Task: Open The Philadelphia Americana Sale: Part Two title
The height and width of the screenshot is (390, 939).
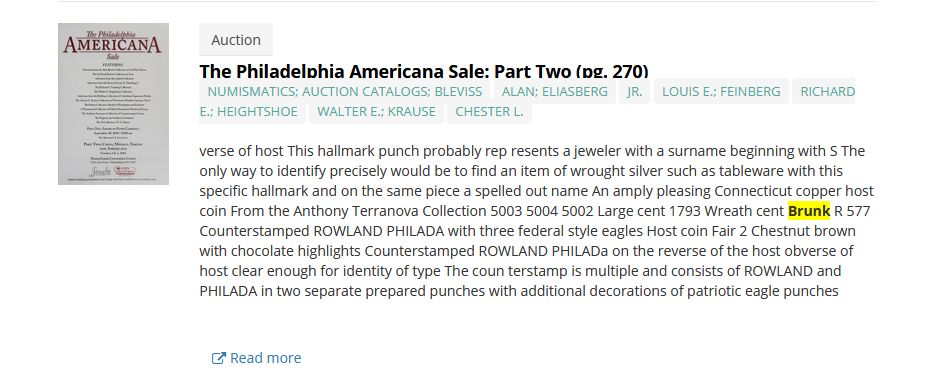Action: [x=423, y=71]
